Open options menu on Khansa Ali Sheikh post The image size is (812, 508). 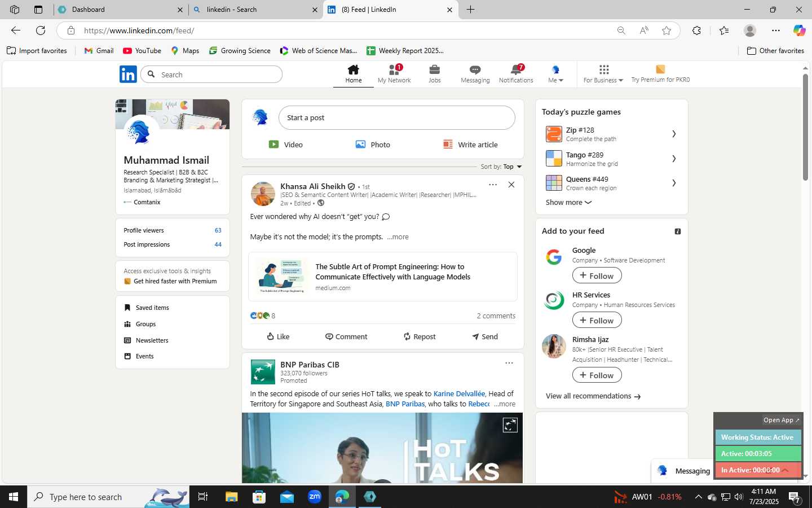pyautogui.click(x=493, y=185)
